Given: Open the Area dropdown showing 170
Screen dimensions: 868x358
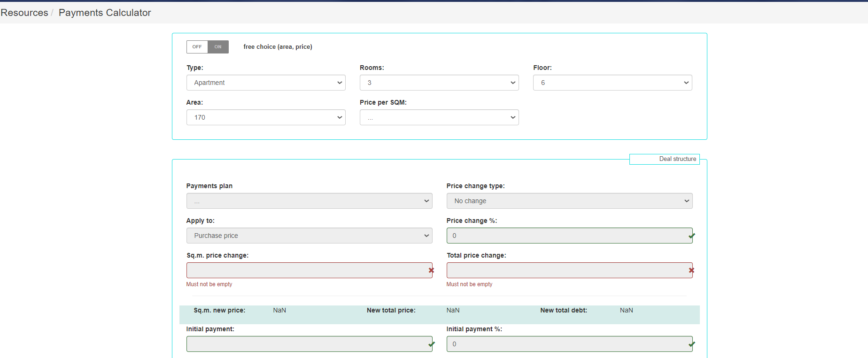Looking at the screenshot, I should click(266, 117).
